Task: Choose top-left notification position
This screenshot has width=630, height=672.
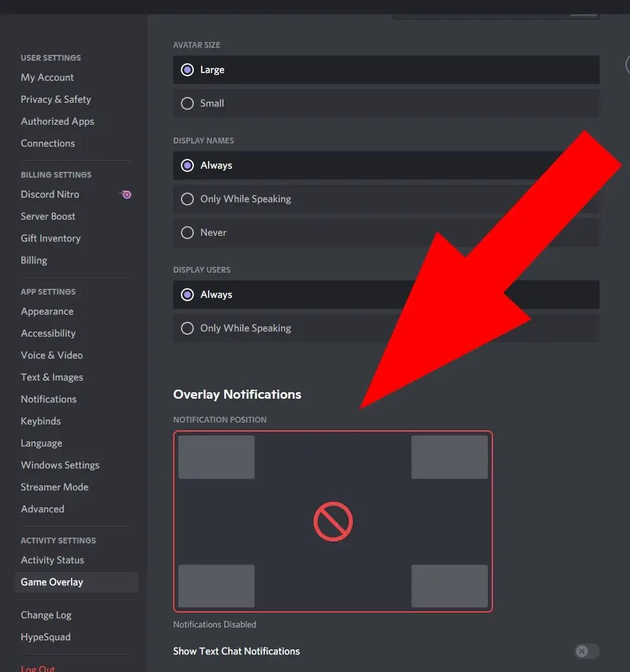Action: (216, 457)
